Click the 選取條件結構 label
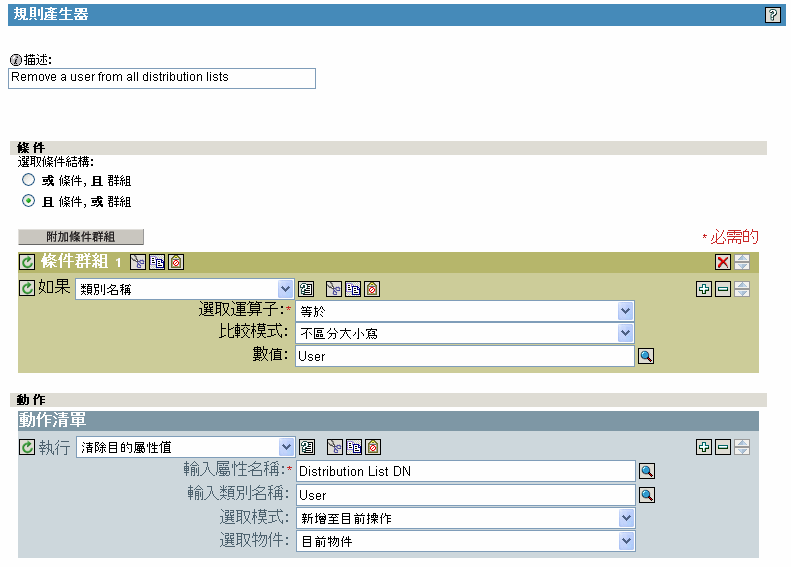 click(55, 161)
